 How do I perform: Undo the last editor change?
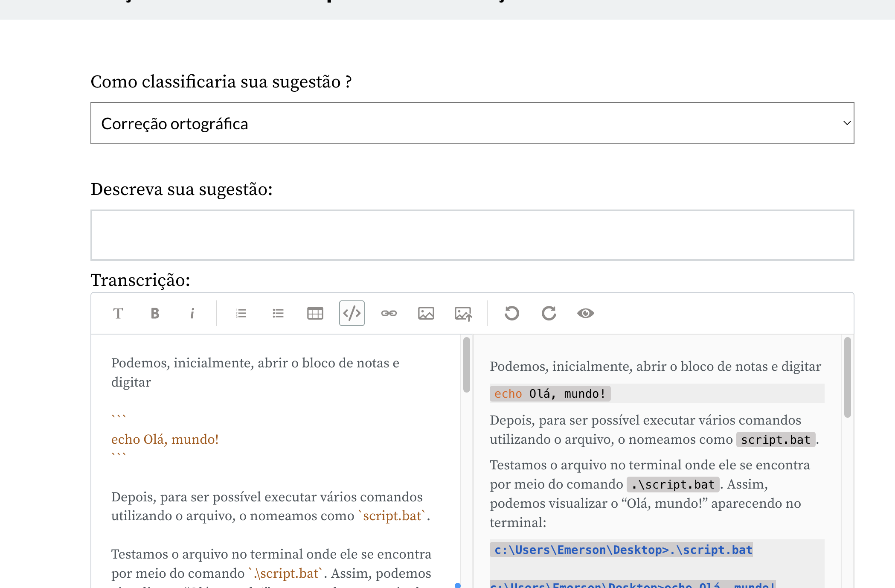click(x=511, y=313)
